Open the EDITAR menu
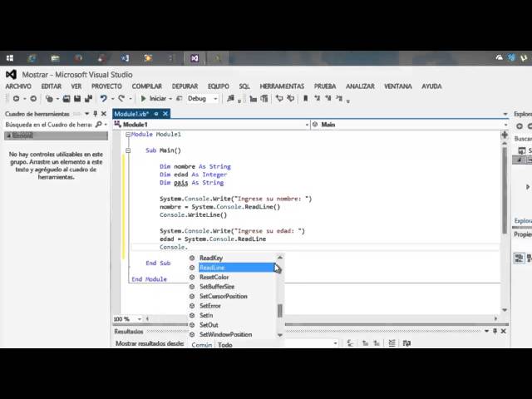The image size is (532, 399). (52, 86)
